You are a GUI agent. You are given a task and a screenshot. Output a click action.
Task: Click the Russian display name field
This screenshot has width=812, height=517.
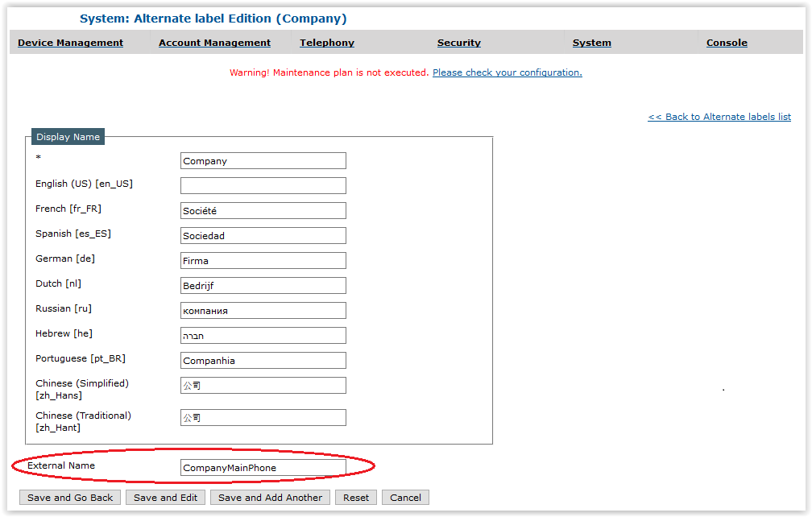tap(263, 311)
